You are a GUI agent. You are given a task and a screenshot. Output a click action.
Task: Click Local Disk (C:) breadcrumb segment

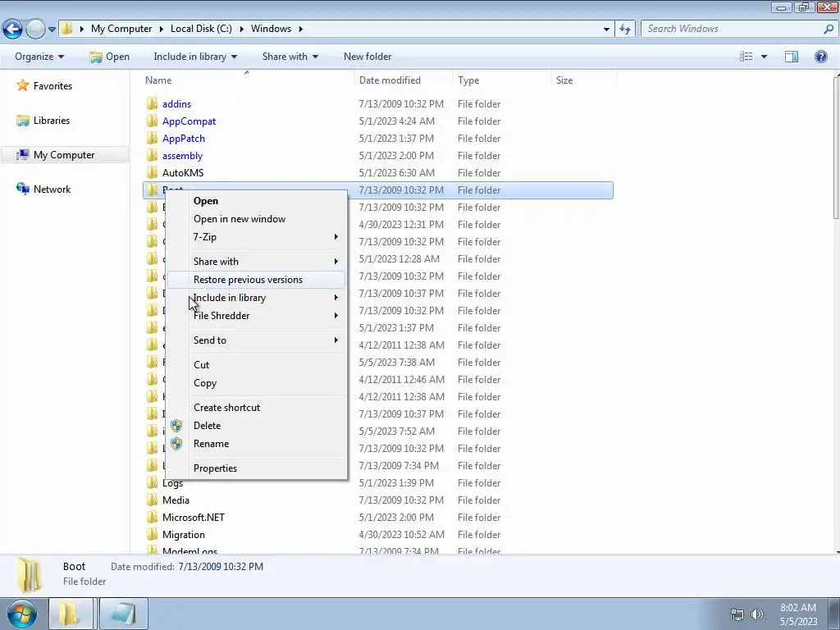201,29
